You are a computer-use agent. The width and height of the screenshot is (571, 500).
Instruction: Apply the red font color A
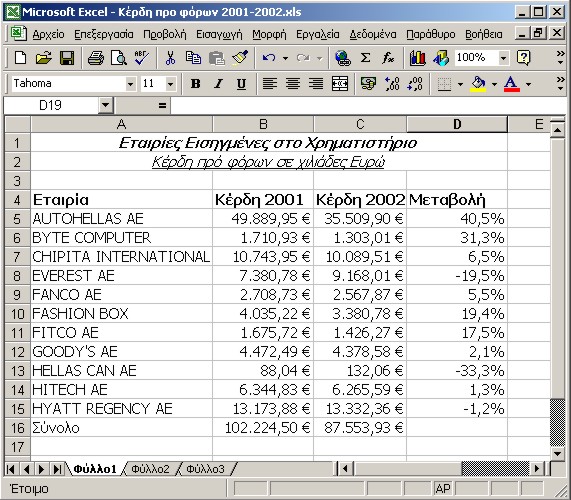(512, 84)
